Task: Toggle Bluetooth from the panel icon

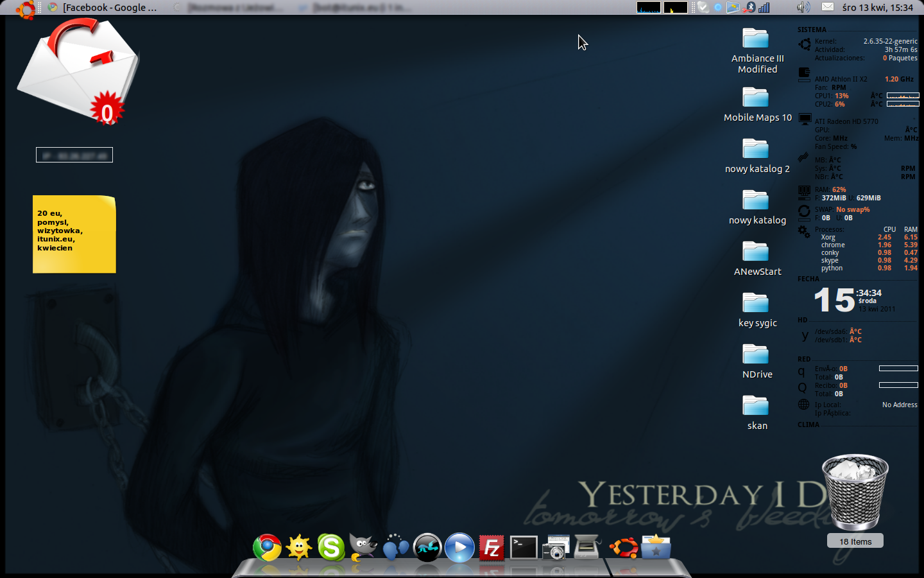Action: tap(749, 8)
